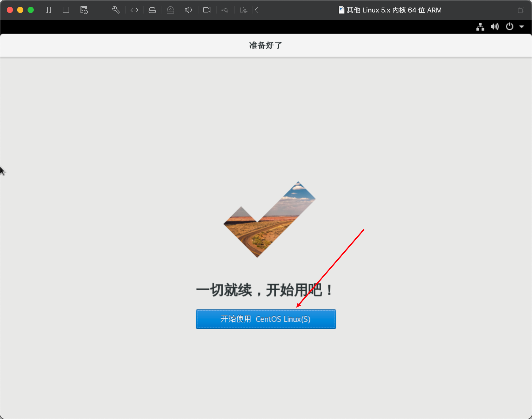This screenshot has height=419, width=532.
Task: Click the network adapter arrows icon
Action: point(134,10)
